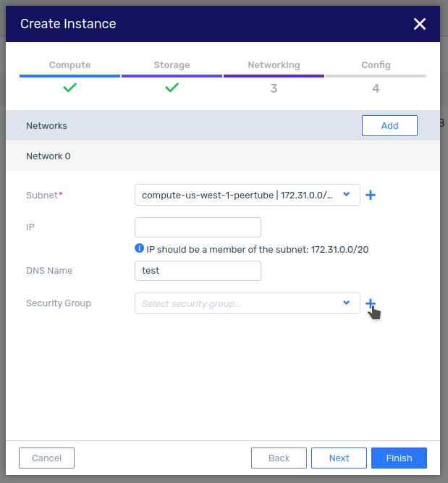Click the Cancel button
The height and width of the screenshot is (483, 448).
(x=46, y=458)
